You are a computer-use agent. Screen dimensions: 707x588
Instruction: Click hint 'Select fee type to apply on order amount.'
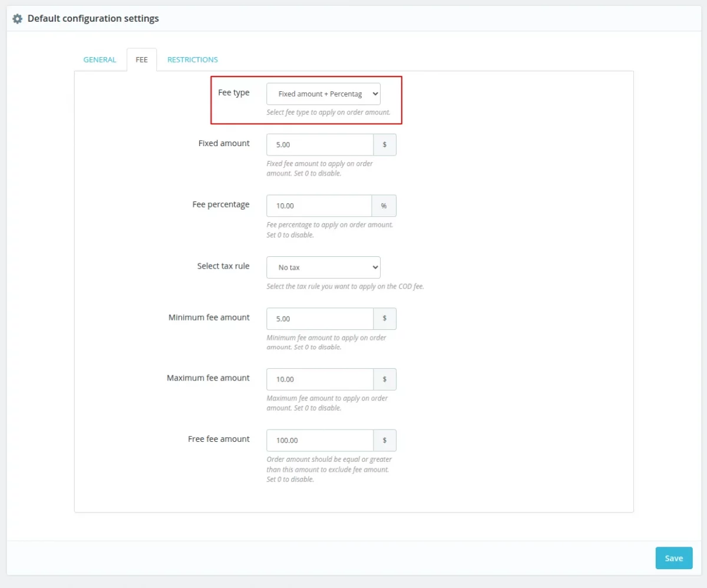coord(328,112)
